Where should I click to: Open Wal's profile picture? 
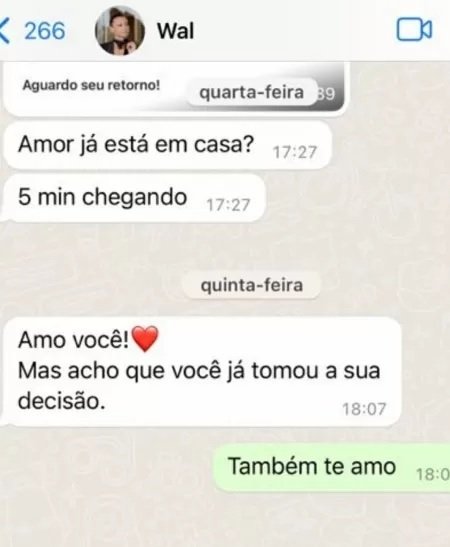coord(120,31)
